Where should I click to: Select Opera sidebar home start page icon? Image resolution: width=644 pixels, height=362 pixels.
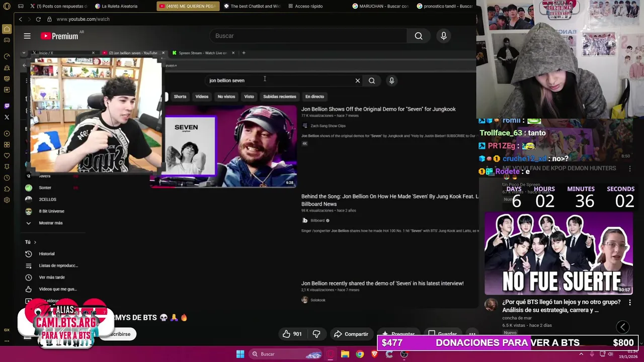[x=7, y=29]
